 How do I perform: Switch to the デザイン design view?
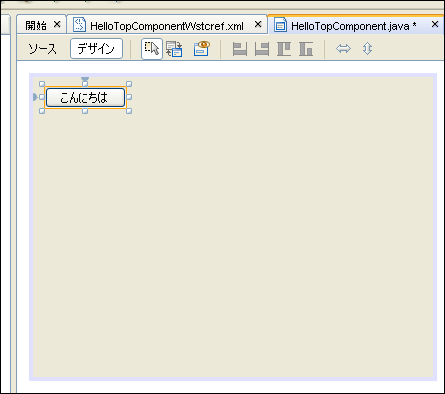click(96, 49)
